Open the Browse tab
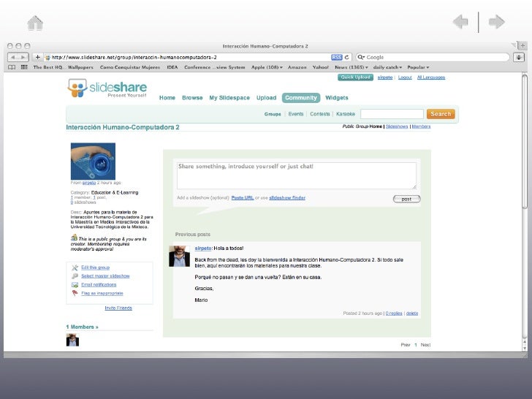Screen dimensions: 532x399 click(192, 98)
